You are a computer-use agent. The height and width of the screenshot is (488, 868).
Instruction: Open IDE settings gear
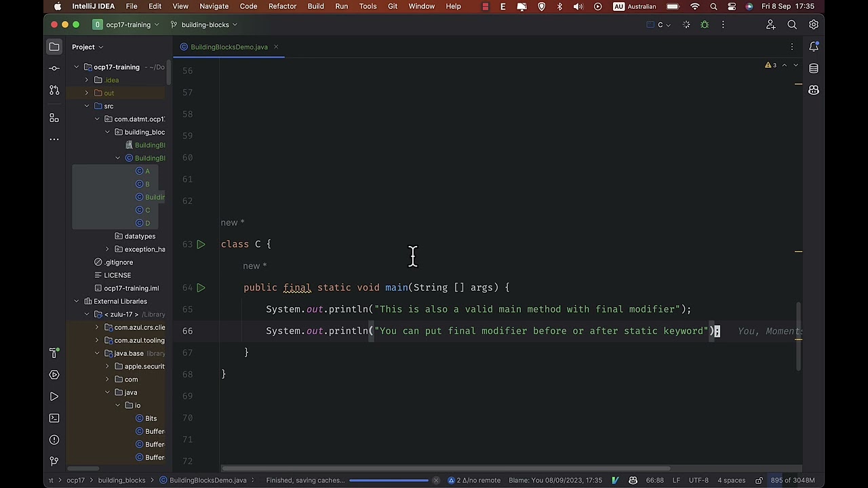point(814,25)
